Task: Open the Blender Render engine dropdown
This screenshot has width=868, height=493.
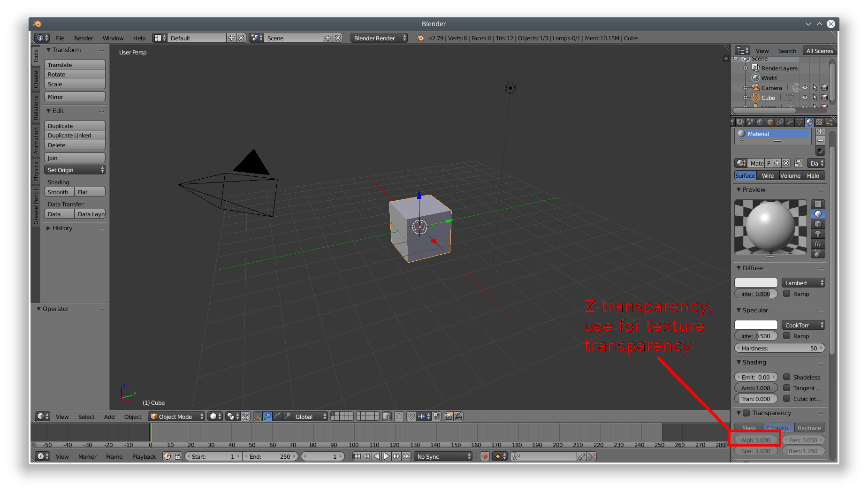Action: click(379, 38)
